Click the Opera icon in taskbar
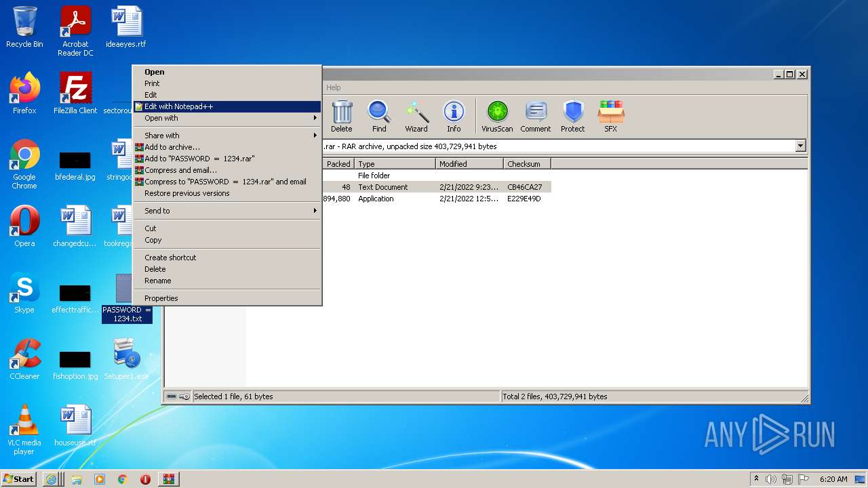This screenshot has height=488, width=868. point(145,479)
